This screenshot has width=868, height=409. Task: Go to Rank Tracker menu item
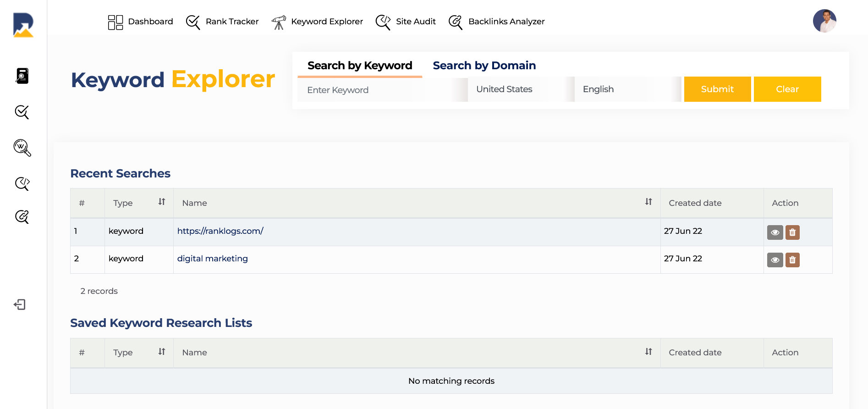(x=232, y=22)
